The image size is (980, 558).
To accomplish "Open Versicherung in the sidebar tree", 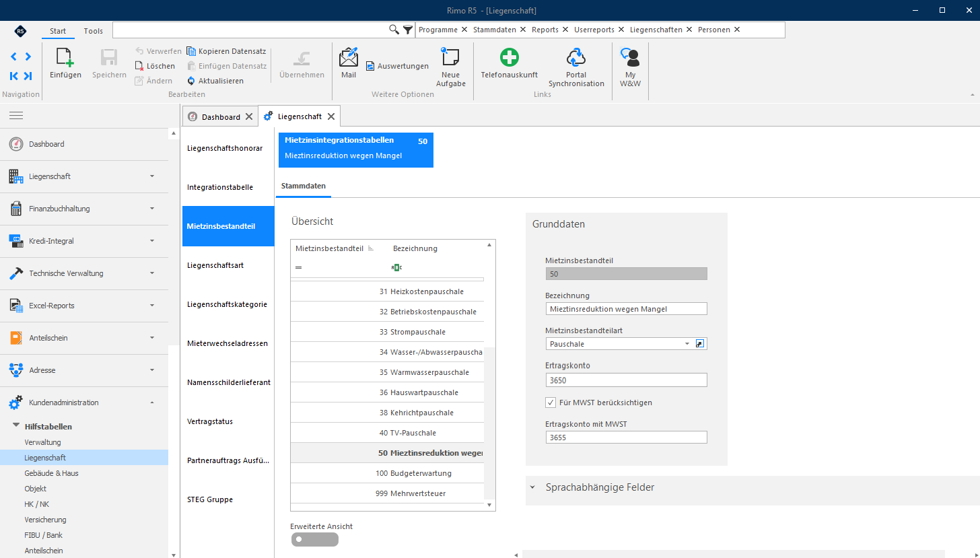I will [45, 520].
